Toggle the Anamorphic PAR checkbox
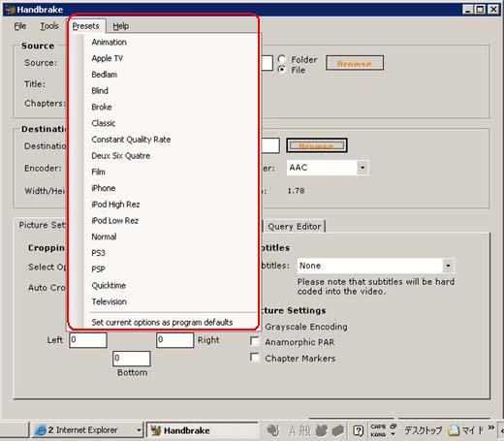This screenshot has width=504, height=441. click(255, 341)
